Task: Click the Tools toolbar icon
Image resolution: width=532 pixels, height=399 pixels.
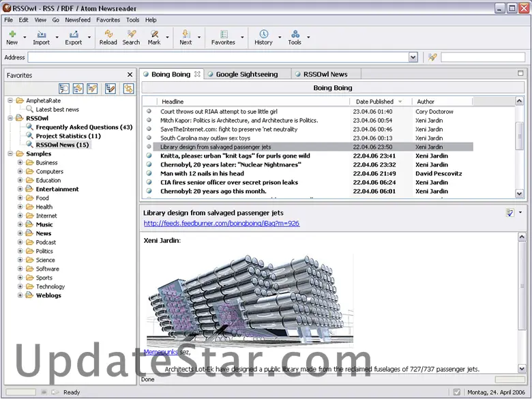Action: tap(295, 34)
